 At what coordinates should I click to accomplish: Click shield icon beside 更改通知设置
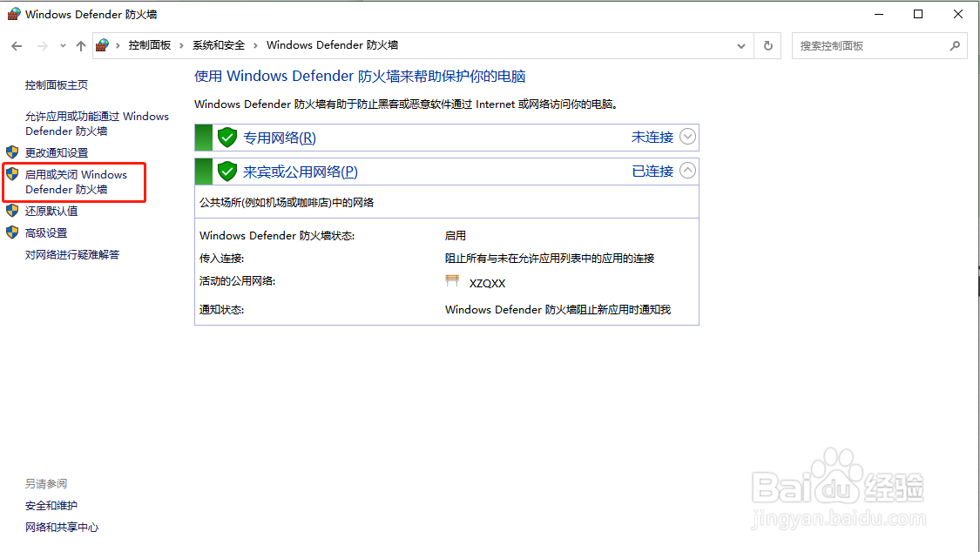pos(12,151)
